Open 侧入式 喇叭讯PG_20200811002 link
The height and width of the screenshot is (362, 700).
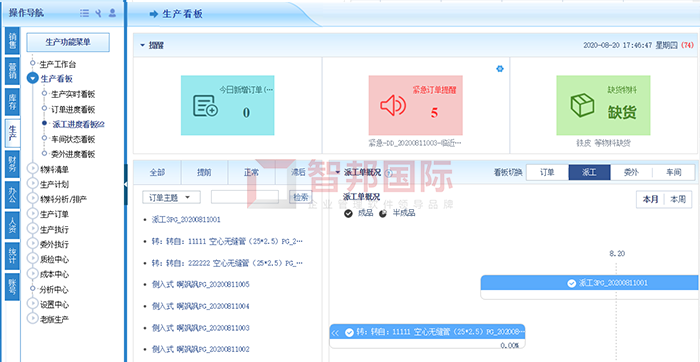pos(200,349)
